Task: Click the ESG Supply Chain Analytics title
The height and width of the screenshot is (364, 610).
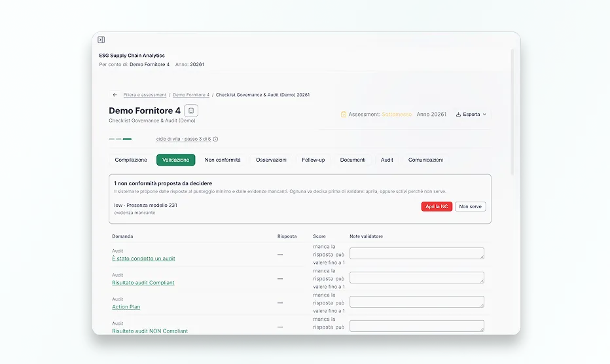Action: [132, 56]
